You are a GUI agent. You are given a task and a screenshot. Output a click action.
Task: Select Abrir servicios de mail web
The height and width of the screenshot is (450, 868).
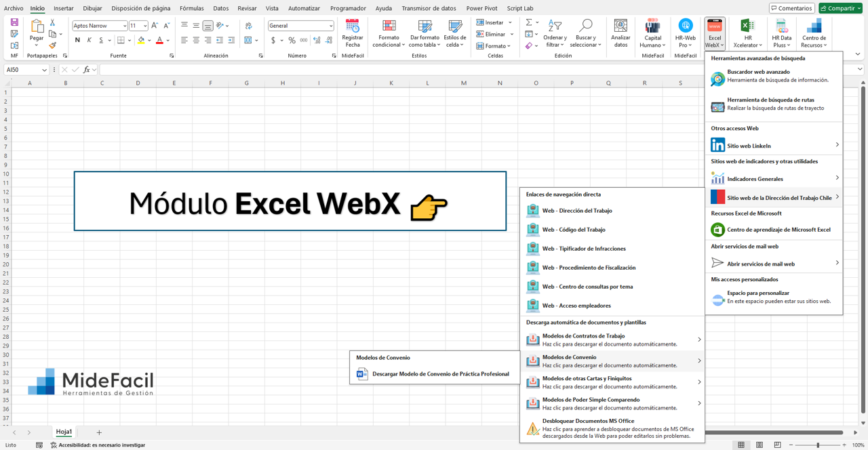point(774,263)
